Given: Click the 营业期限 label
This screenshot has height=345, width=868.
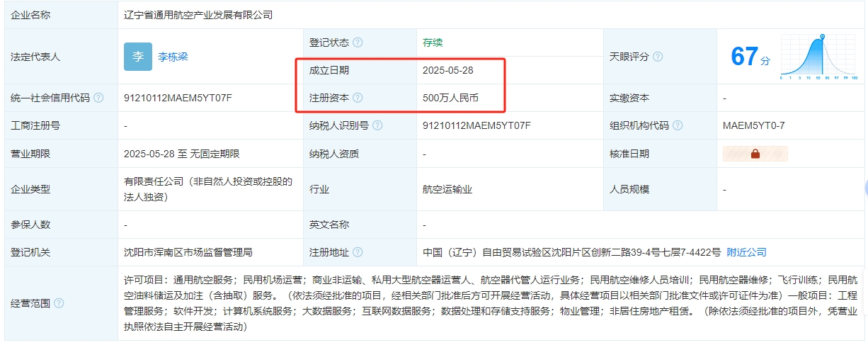Looking at the screenshot, I should coord(30,154).
